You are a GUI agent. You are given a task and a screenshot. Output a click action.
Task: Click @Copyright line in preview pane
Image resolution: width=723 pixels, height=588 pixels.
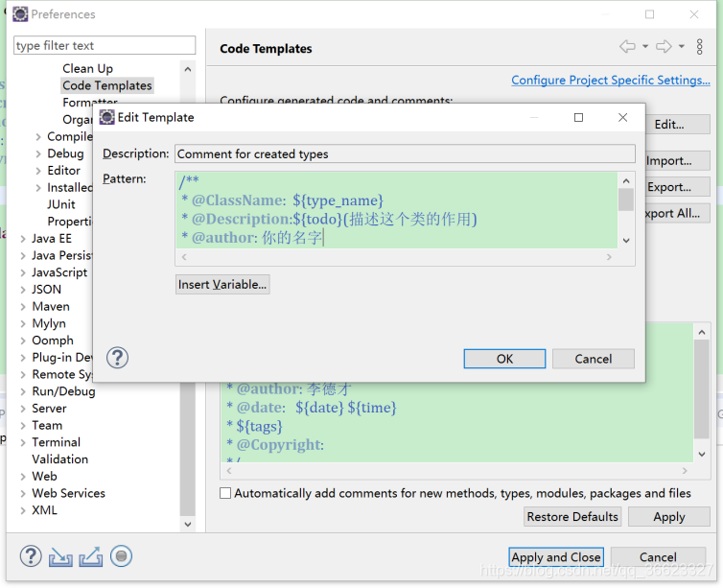click(275, 444)
